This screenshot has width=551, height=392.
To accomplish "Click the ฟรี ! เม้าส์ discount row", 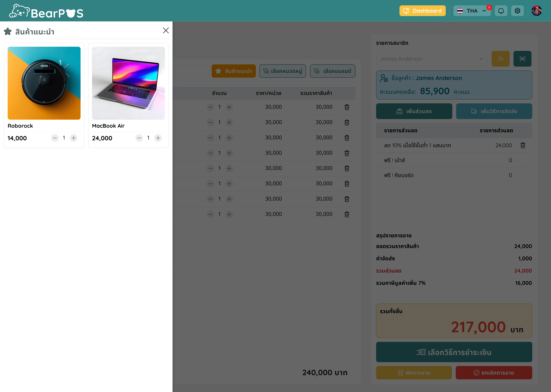I will [x=454, y=161].
